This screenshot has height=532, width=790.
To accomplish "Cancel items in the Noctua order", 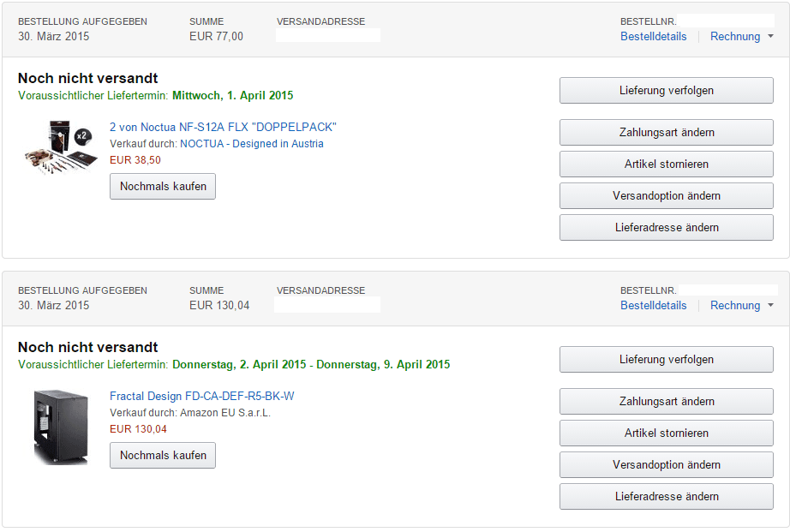I will pos(666,164).
